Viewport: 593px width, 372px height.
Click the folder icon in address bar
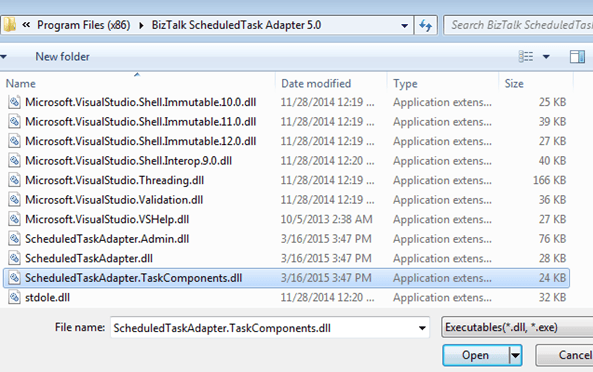coord(9,25)
